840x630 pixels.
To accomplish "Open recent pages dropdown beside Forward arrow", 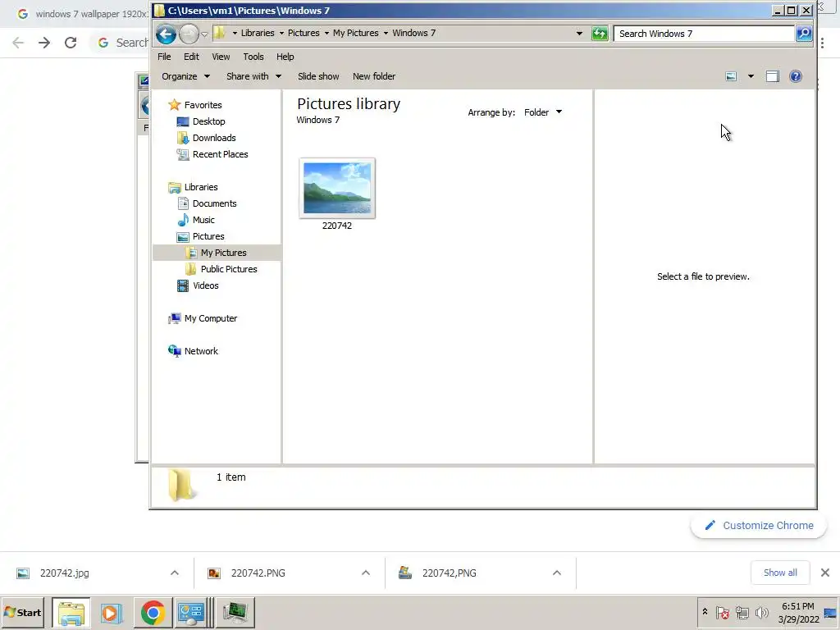I will point(204,34).
